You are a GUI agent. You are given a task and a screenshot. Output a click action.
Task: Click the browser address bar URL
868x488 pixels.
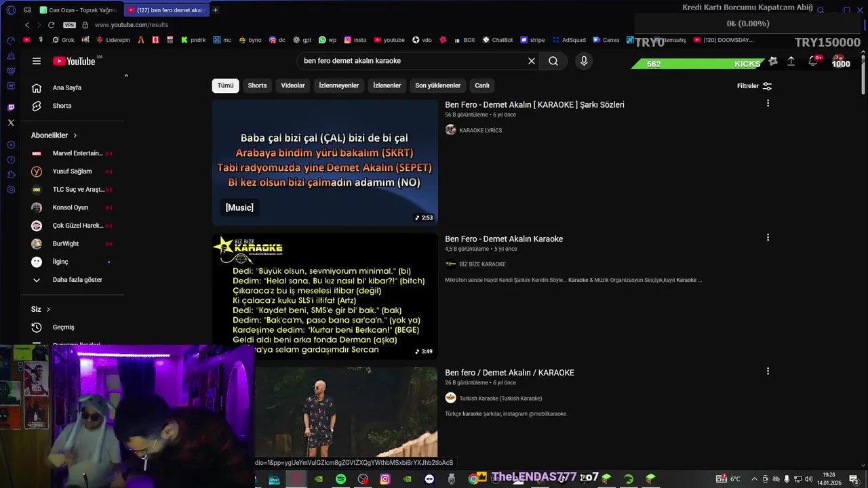[x=131, y=25]
